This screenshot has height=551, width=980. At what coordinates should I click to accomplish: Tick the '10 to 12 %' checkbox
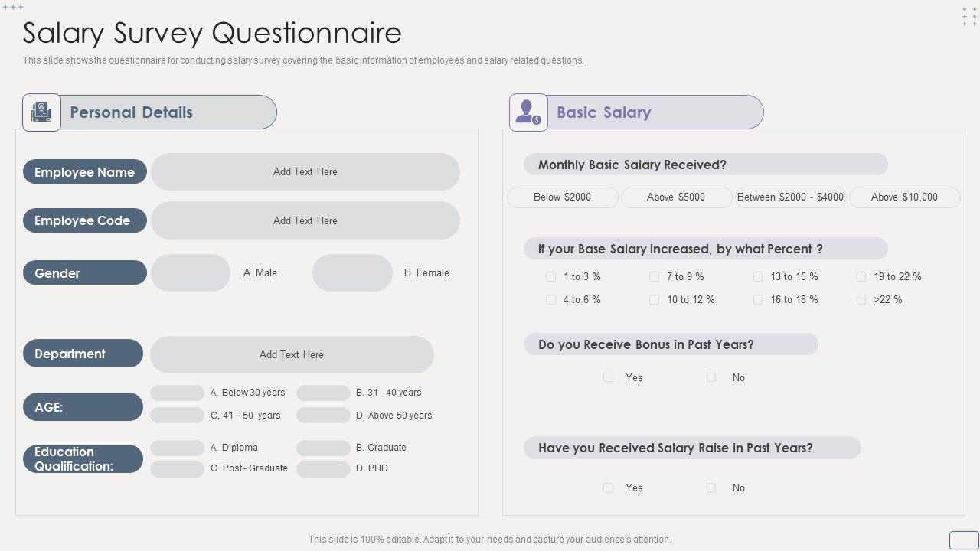click(x=654, y=299)
